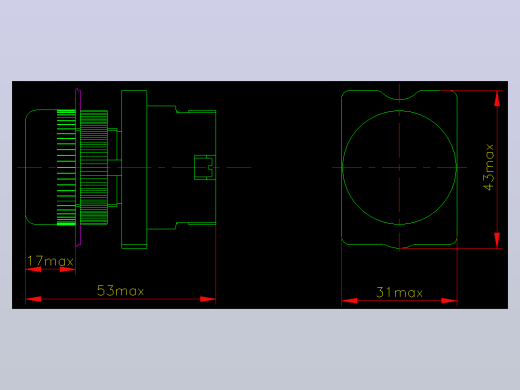Image resolution: width=520 pixels, height=390 pixels.
Task: Click the 31max dimension label
Action: (399, 292)
